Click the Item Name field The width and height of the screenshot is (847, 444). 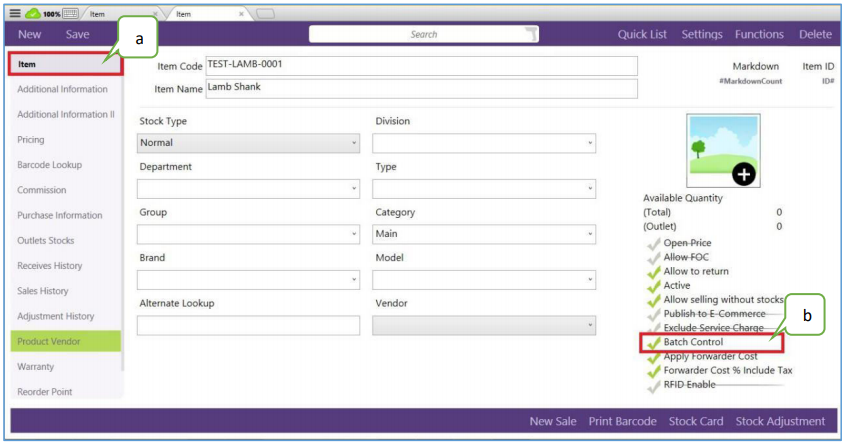(421, 89)
